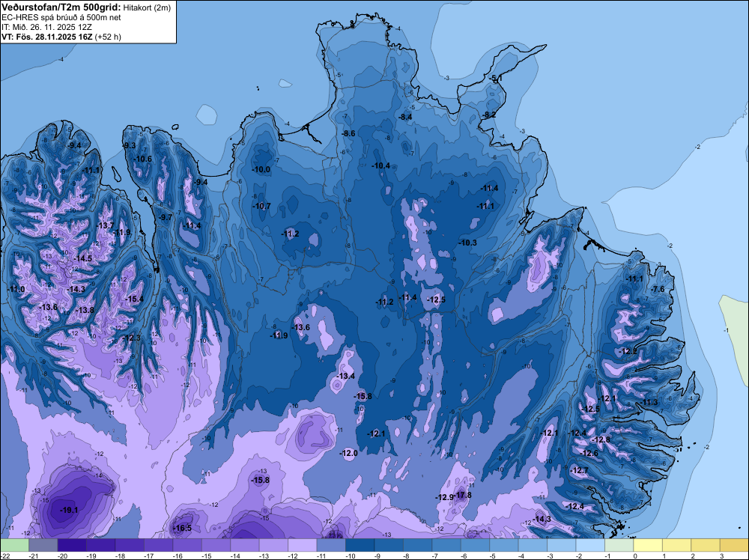This screenshot has width=749, height=560.
Task: Click the -12.7 temperature value
Action: pos(580,470)
